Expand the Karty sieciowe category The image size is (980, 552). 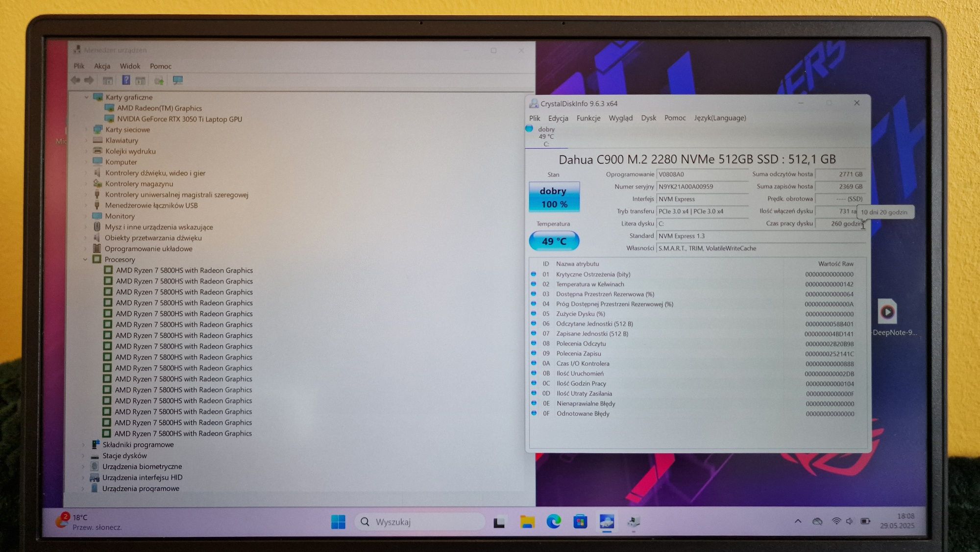87,130
